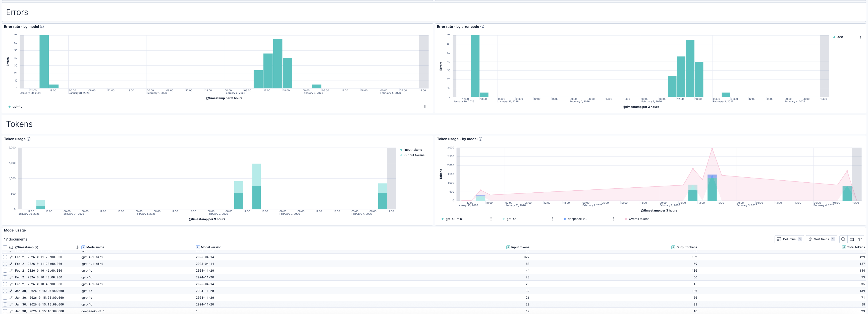868x314 pixels.
Task: Click the clock icon beside the @timestamp column header
Action: tap(37, 247)
